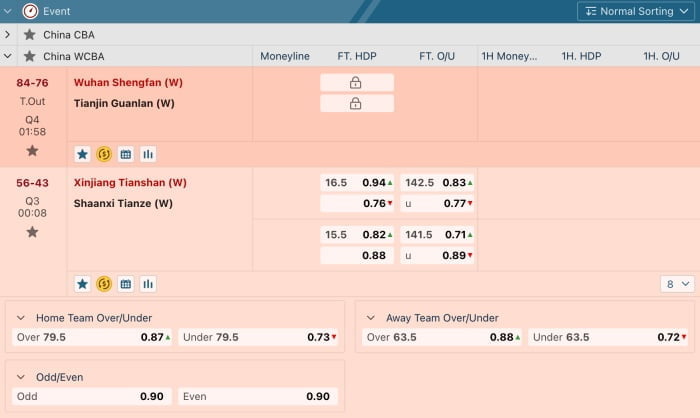
Task: Favorite the China CBA league star
Action: click(29, 34)
